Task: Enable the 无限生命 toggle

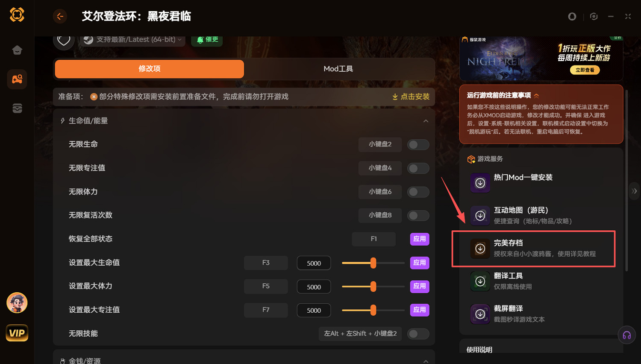Action: click(x=418, y=144)
